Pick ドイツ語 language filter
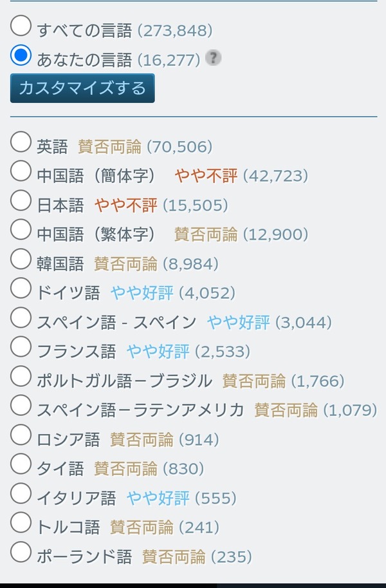The height and width of the screenshot is (588, 386). tap(21, 289)
